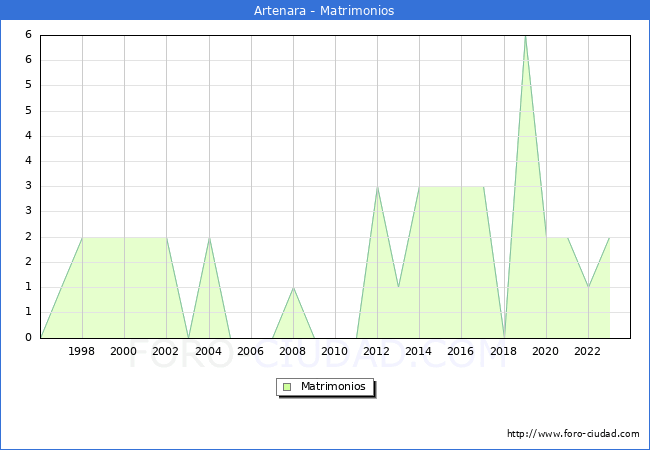
Task: Select the 2020 x-axis label
Action: click(546, 351)
